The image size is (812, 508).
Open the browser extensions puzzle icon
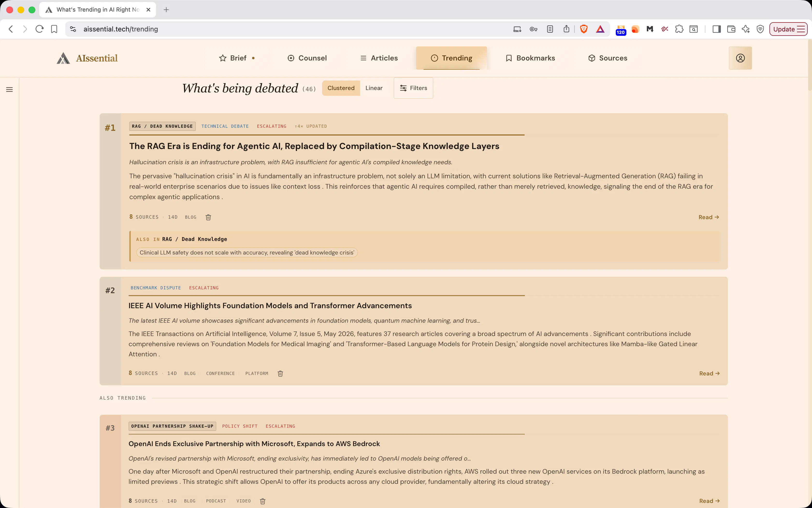[679, 29]
